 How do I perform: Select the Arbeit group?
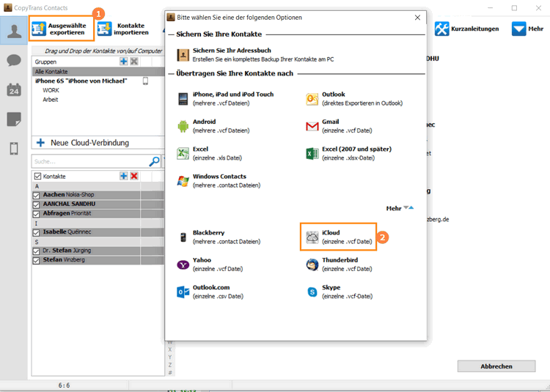coord(51,100)
